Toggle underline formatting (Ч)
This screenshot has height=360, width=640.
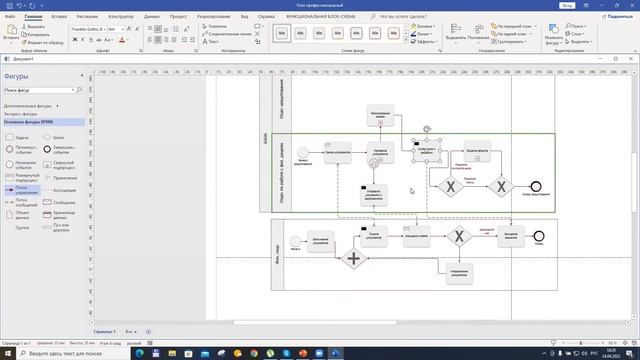(91, 40)
